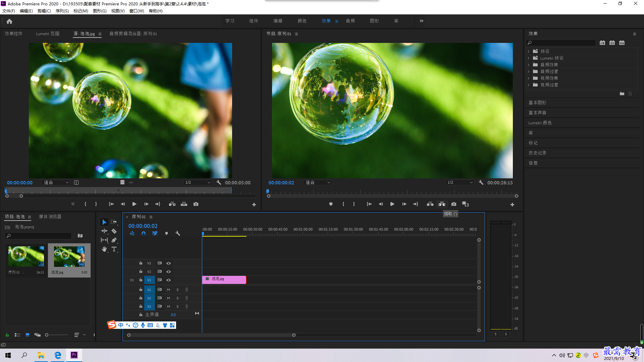This screenshot has width=644, height=362.
Task: Open timeline display settings wrench
Action: click(x=178, y=233)
